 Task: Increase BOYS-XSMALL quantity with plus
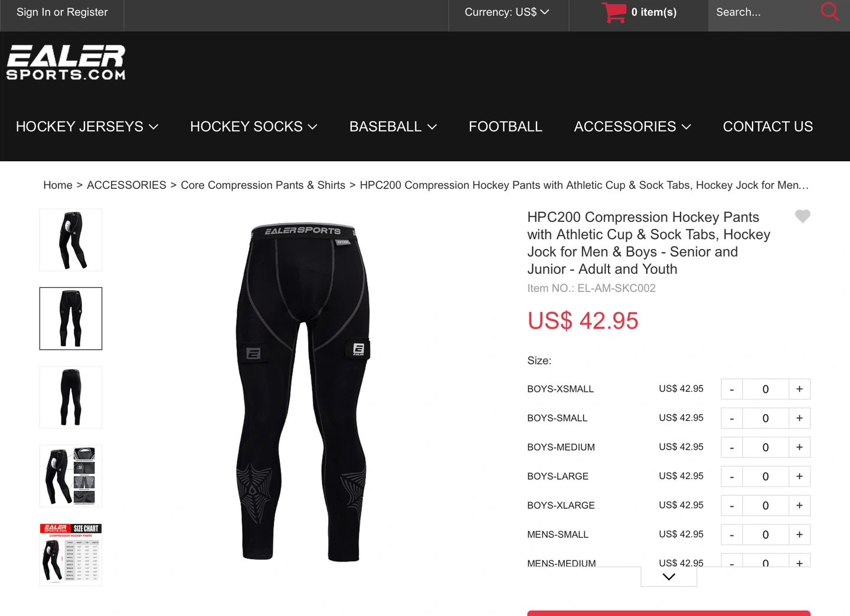click(799, 389)
